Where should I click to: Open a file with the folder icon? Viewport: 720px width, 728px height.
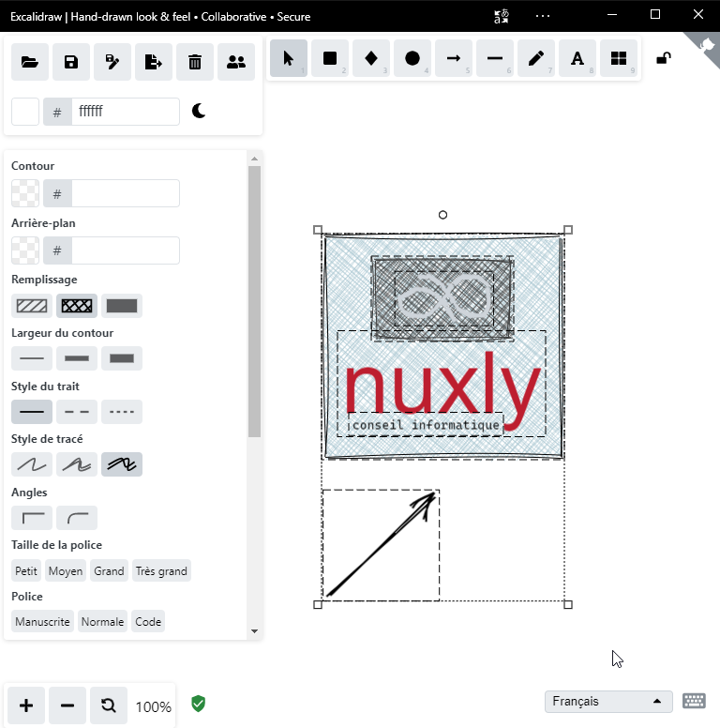pyautogui.click(x=30, y=62)
